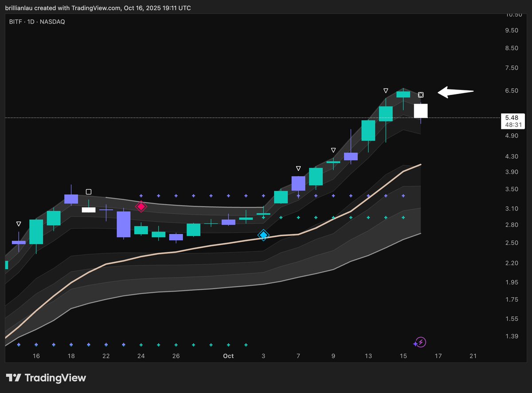Click the Oct label on the date axis
Image resolution: width=532 pixels, height=393 pixels.
click(228, 356)
